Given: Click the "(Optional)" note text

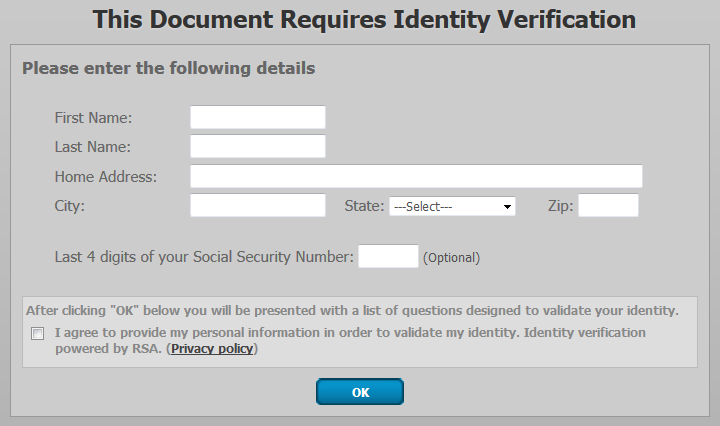Looking at the screenshot, I should [451, 258].
